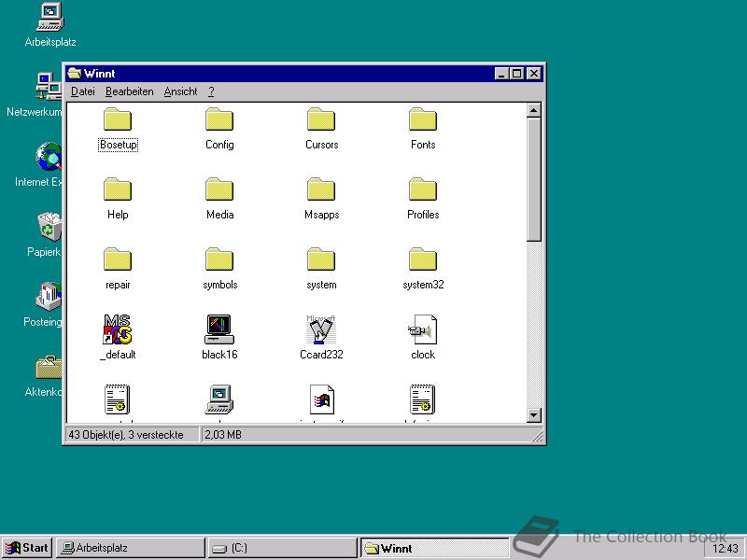Select the Config folder icon
Screen dimensions: 747x560
coord(219,119)
